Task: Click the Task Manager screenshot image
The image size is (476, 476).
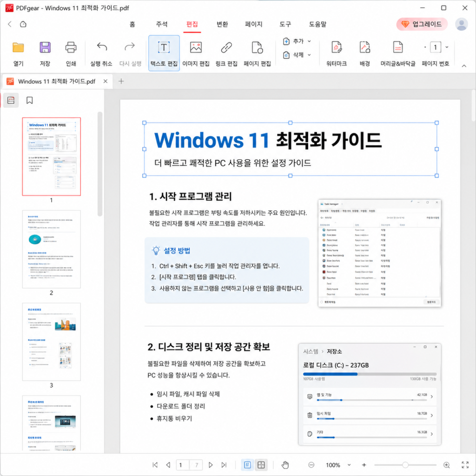Action: click(379, 253)
